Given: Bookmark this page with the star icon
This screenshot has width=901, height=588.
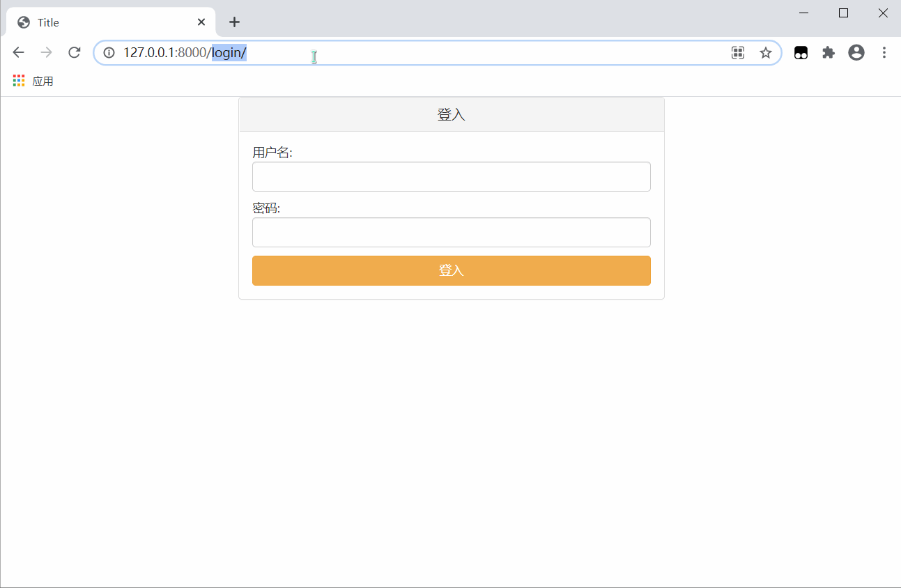Looking at the screenshot, I should pyautogui.click(x=766, y=53).
